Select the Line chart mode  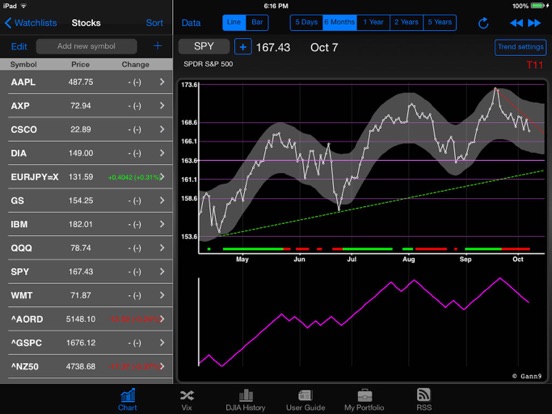click(234, 23)
